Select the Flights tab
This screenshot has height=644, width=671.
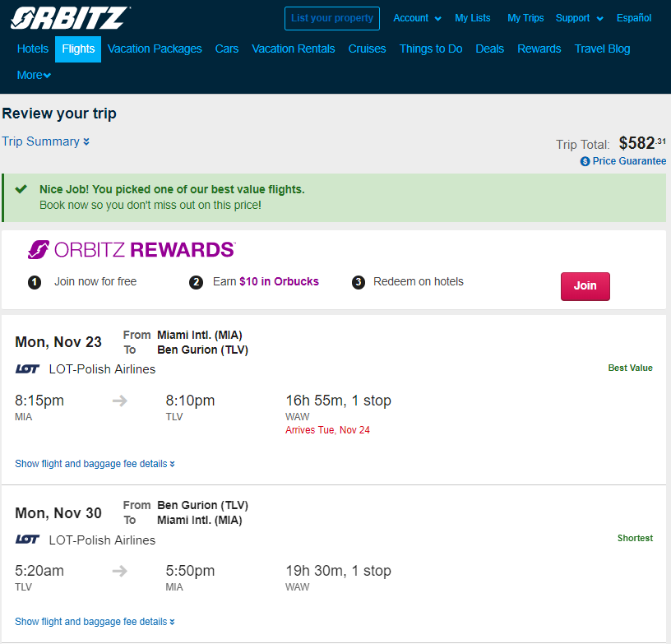click(78, 49)
